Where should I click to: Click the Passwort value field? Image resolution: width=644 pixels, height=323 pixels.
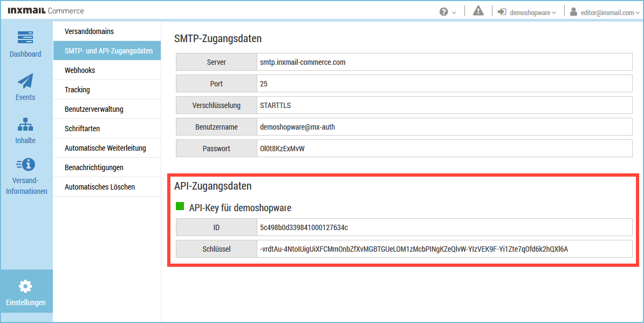(x=444, y=148)
